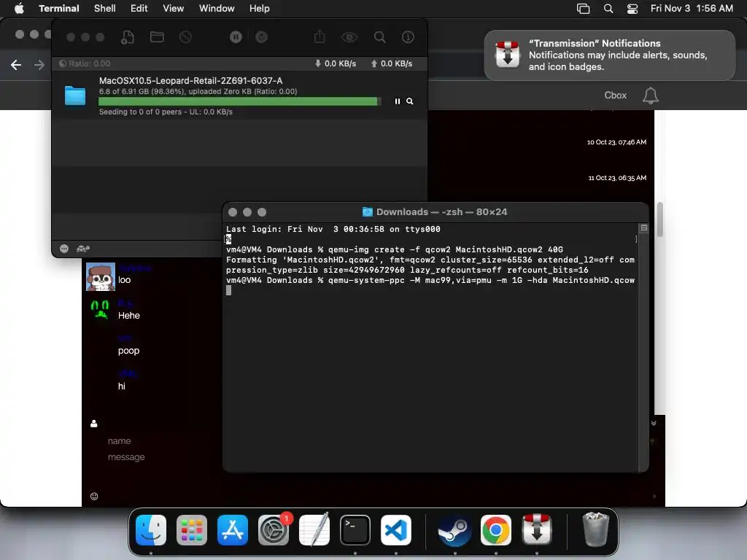Viewport: 747px width, 560px height.
Task: Pause the MacOSX10.5-Leopard torrent
Action: coord(398,101)
